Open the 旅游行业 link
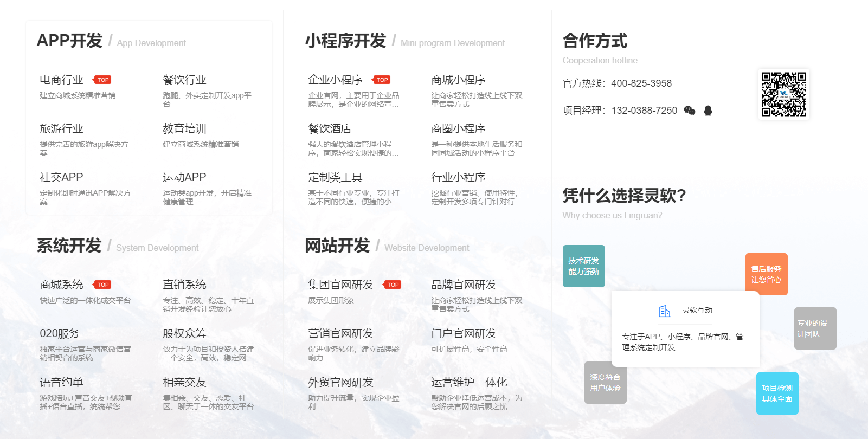 61,128
